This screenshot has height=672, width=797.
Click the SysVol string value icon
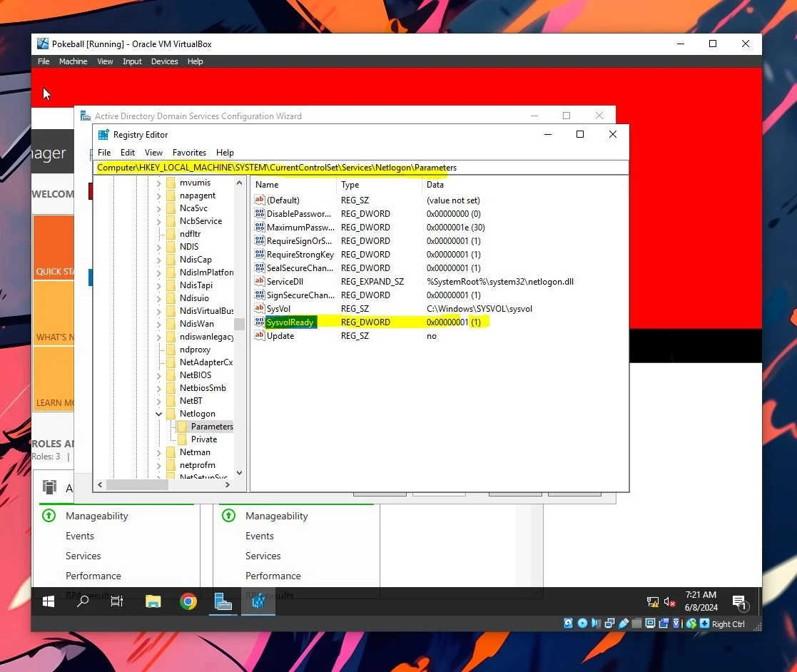tap(260, 309)
